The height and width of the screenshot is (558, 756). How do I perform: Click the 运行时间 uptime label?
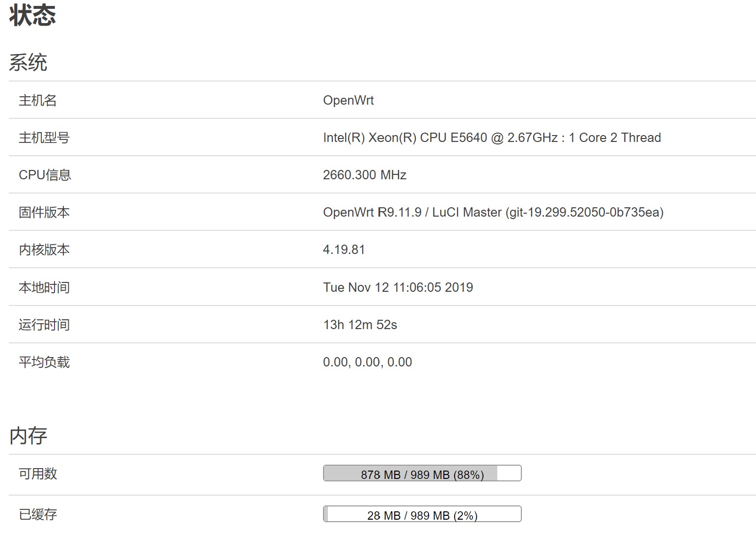coord(43,324)
